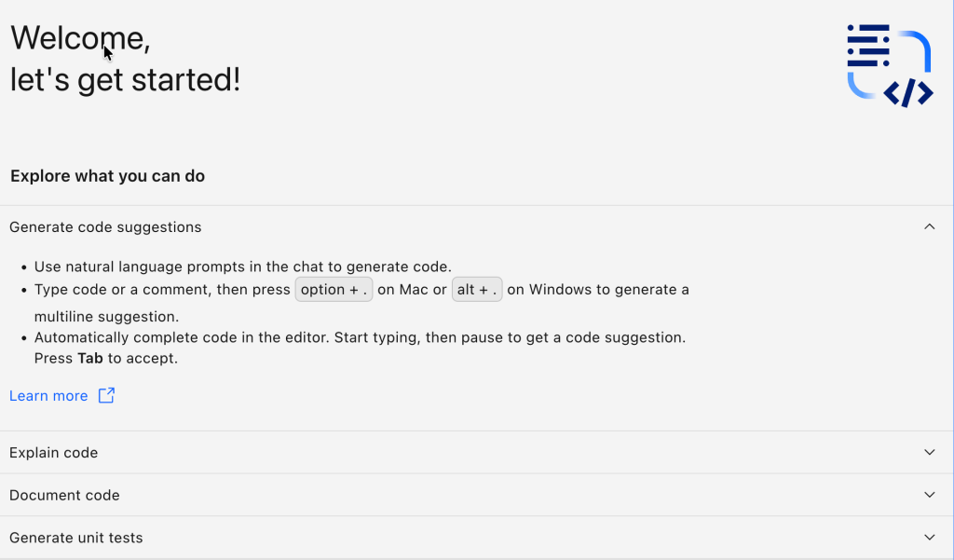954x560 pixels.
Task: Click the 'multiline suggestion.' text line
Action: [106, 317]
